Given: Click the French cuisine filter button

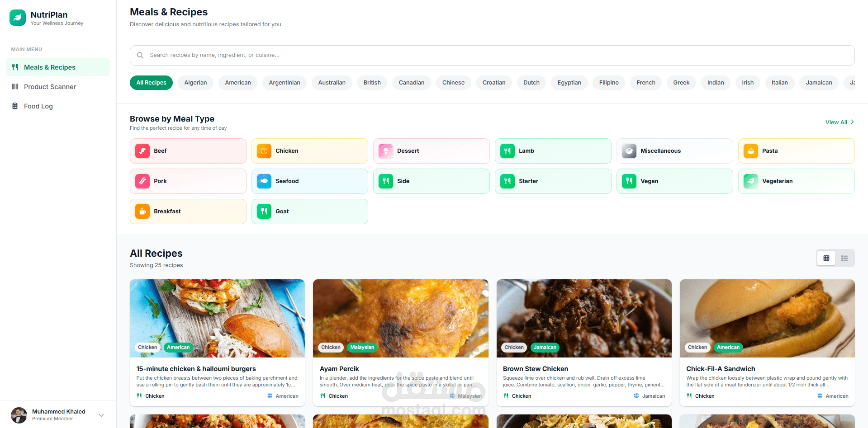Looking at the screenshot, I should point(645,83).
